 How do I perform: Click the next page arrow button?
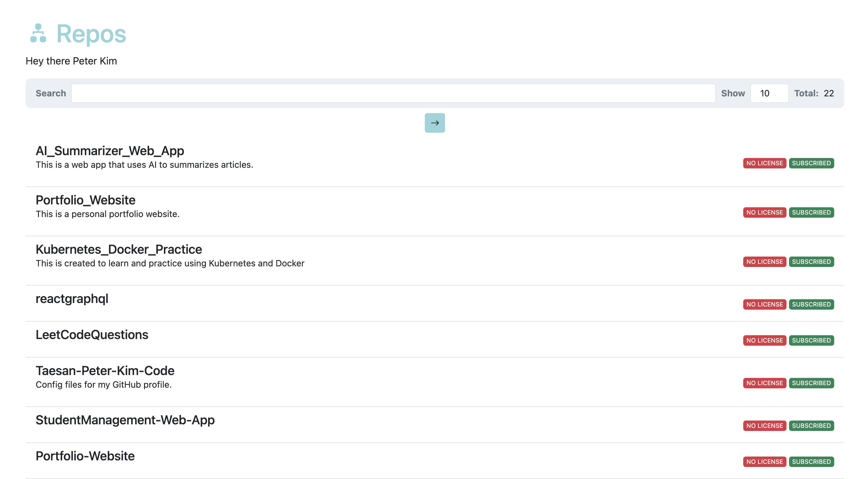pyautogui.click(x=434, y=123)
